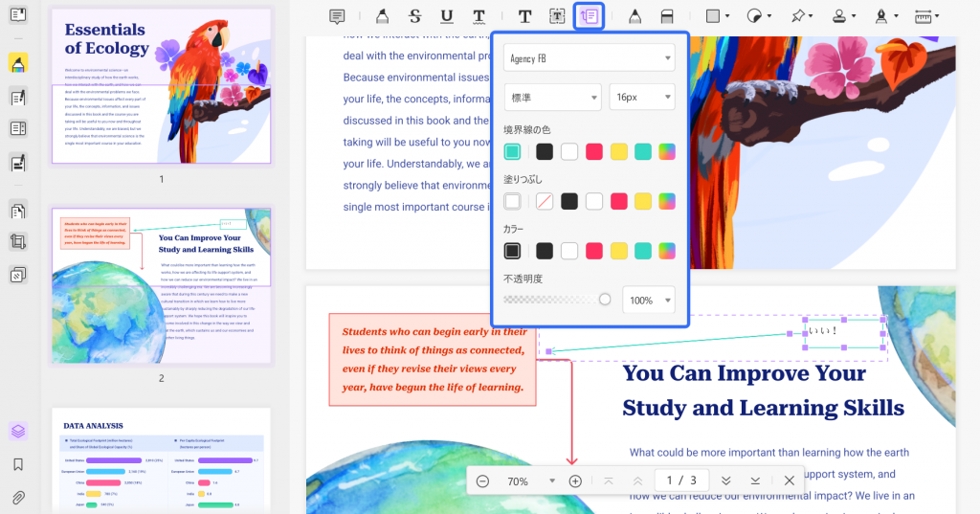Select the plain text comment tool
This screenshot has width=980, height=514.
(x=524, y=16)
